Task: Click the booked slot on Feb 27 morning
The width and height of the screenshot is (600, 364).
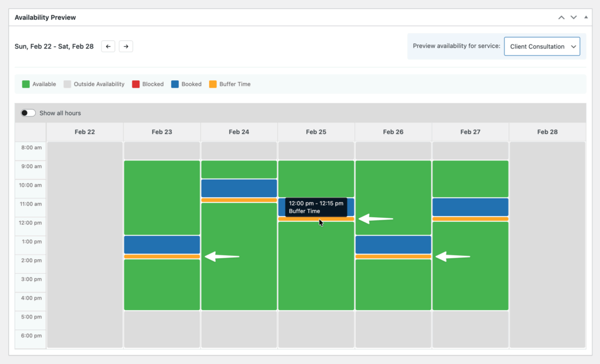Action: tap(470, 207)
